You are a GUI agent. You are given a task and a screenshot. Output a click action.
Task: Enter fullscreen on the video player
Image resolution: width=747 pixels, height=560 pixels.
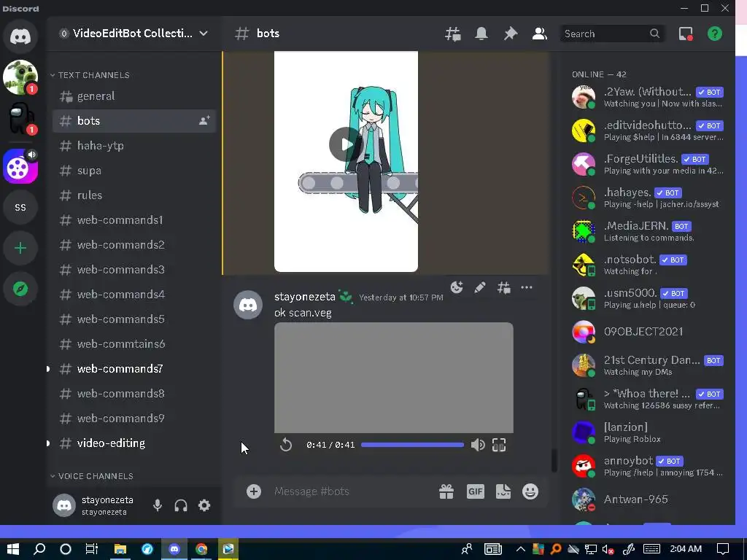[x=499, y=445]
